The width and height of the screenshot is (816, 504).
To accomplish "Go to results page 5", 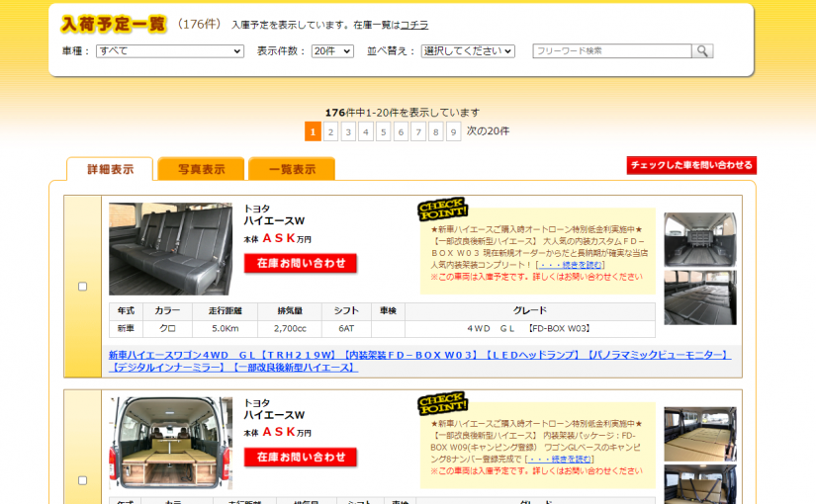I will tap(383, 131).
